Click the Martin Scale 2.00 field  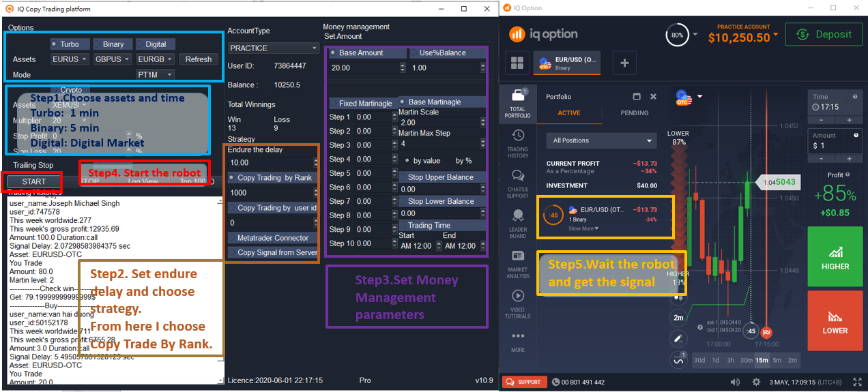point(442,123)
